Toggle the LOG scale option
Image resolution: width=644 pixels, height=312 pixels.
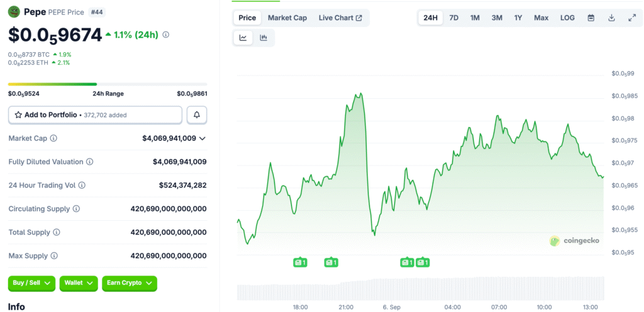pos(568,18)
